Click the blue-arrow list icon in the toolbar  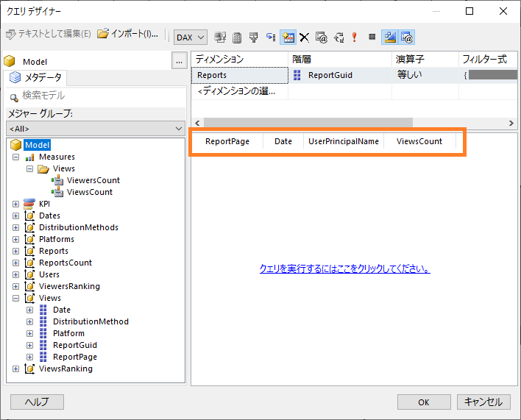pos(271,38)
